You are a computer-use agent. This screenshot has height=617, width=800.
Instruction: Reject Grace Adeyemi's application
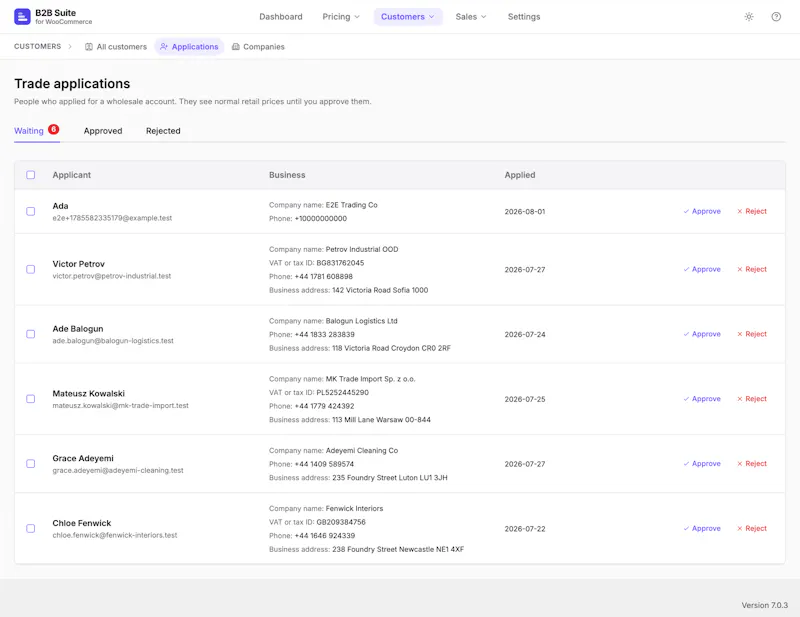(x=752, y=463)
